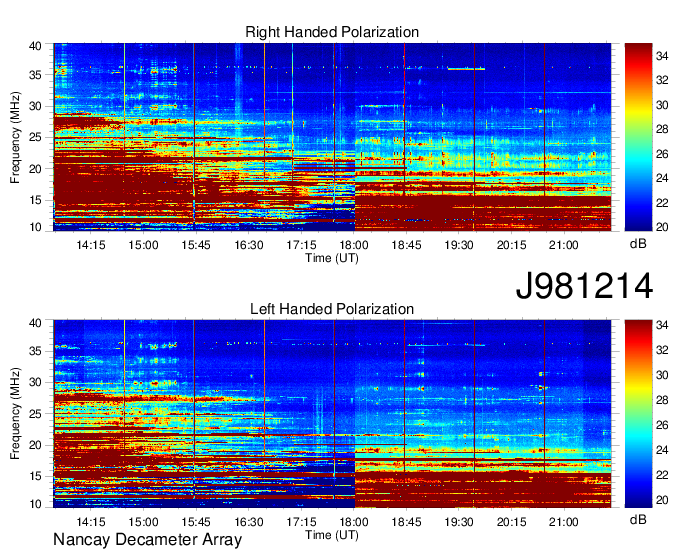
Task: Click 18:45 time tick of Right Handed plot
Action: pos(406,245)
